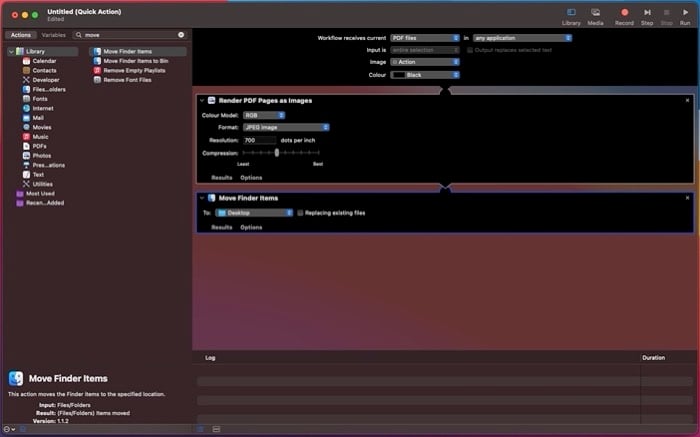Image resolution: width=700 pixels, height=437 pixels.
Task: Start recording with the Record button
Action: point(624,17)
